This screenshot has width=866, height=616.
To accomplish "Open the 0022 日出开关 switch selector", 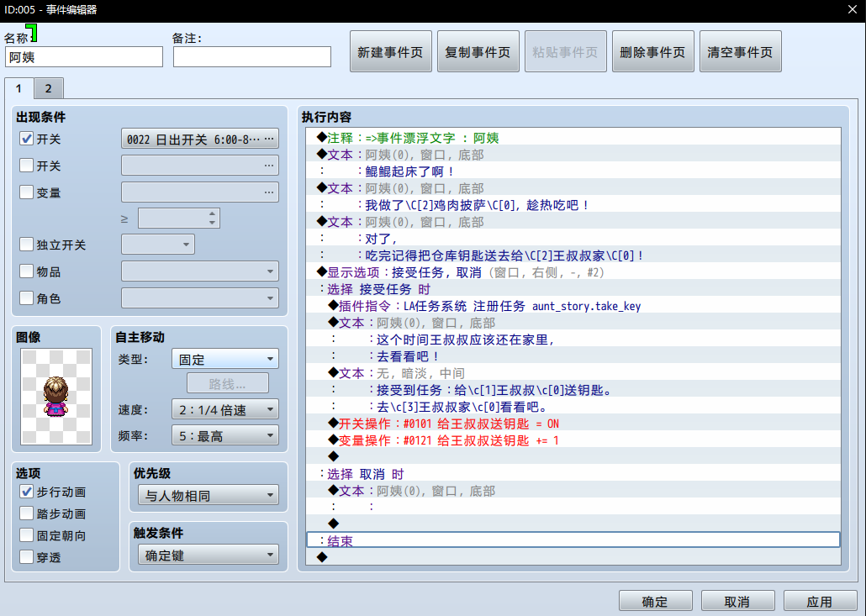I will coord(200,140).
